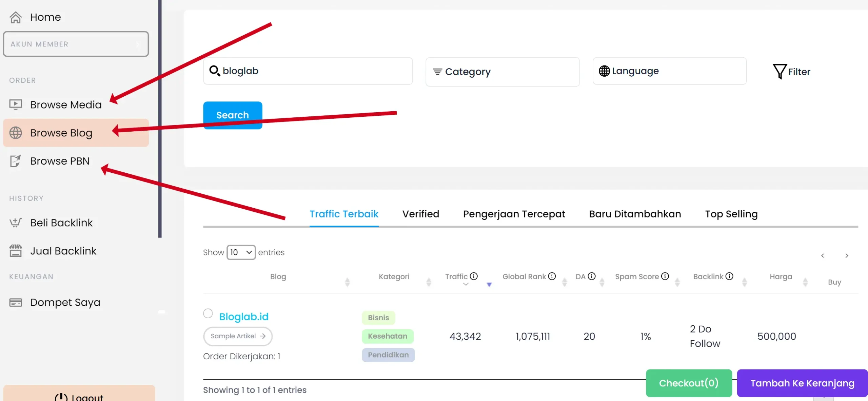Viewport: 868px width, 401px height.
Task: Expand the Category dropdown filter
Action: tap(502, 72)
